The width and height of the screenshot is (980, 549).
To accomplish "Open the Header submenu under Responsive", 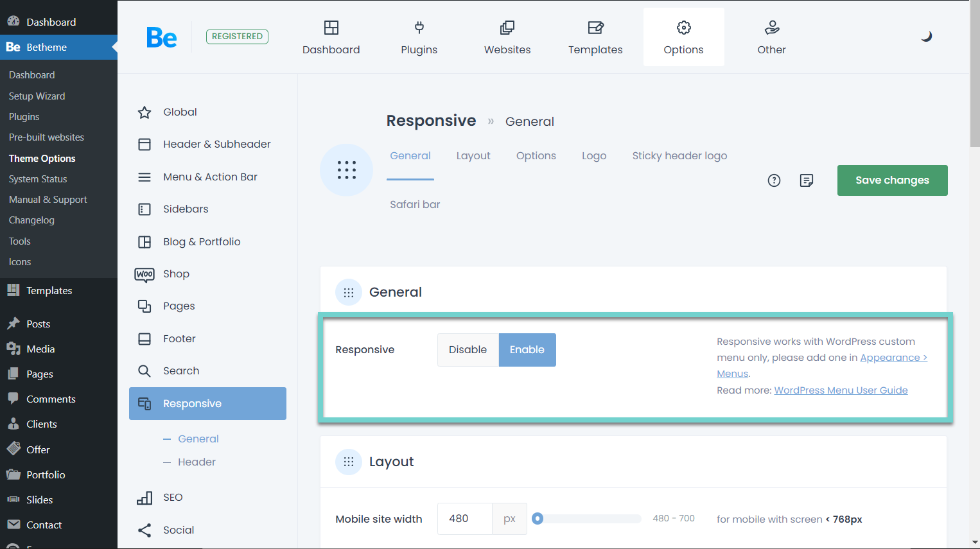I will coord(197,462).
